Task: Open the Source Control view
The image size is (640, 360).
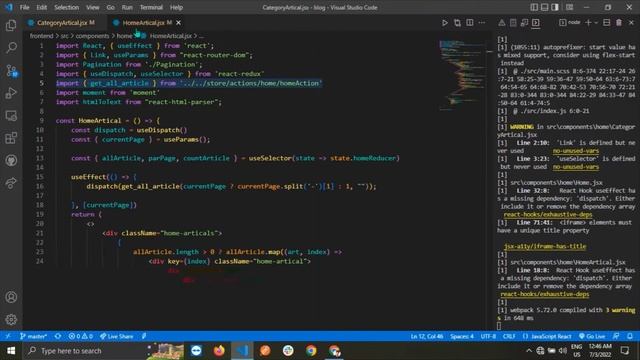Action: 11,71
